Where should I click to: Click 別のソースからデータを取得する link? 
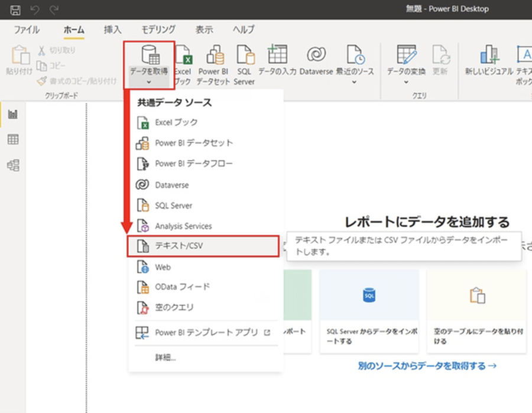pyautogui.click(x=427, y=366)
